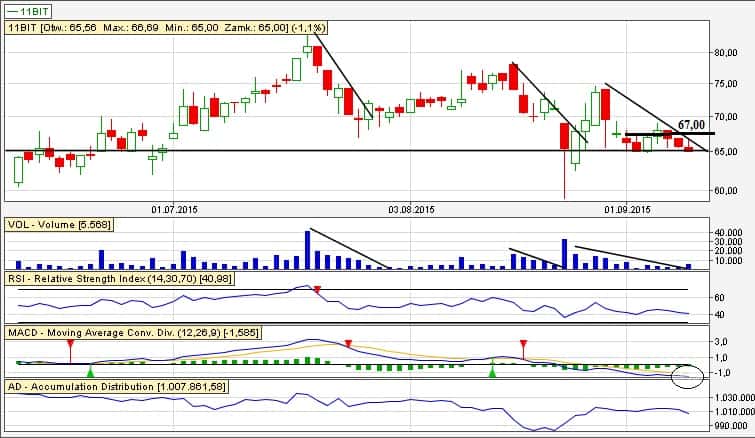Select the 01.09.2015 date on time axis
This screenshot has height=438, width=755.
628,209
